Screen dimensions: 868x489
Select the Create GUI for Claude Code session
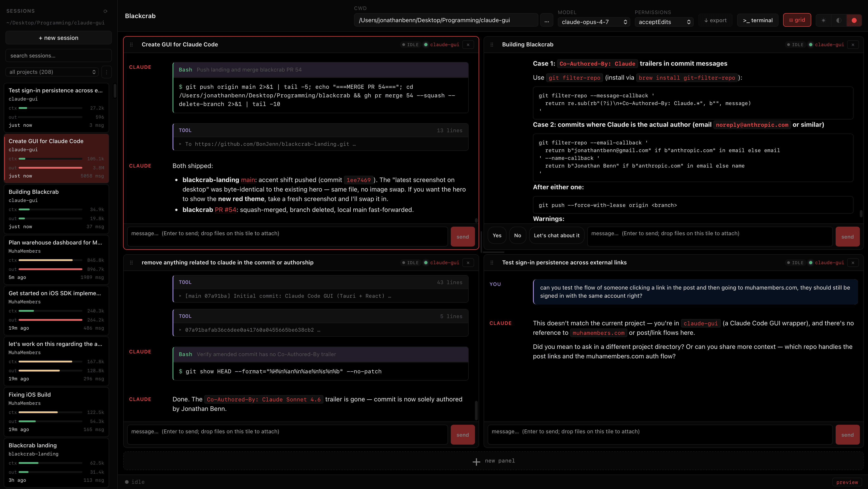point(56,158)
